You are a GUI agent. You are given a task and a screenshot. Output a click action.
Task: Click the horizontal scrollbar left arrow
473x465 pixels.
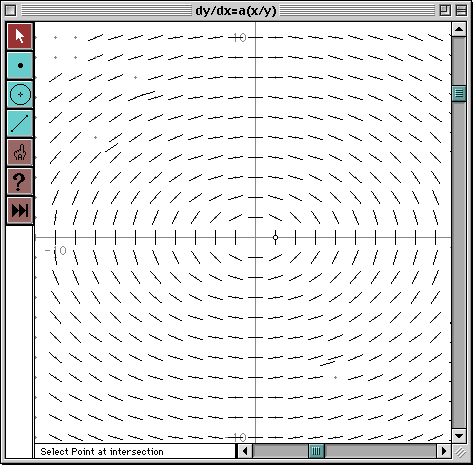pyautogui.click(x=245, y=451)
